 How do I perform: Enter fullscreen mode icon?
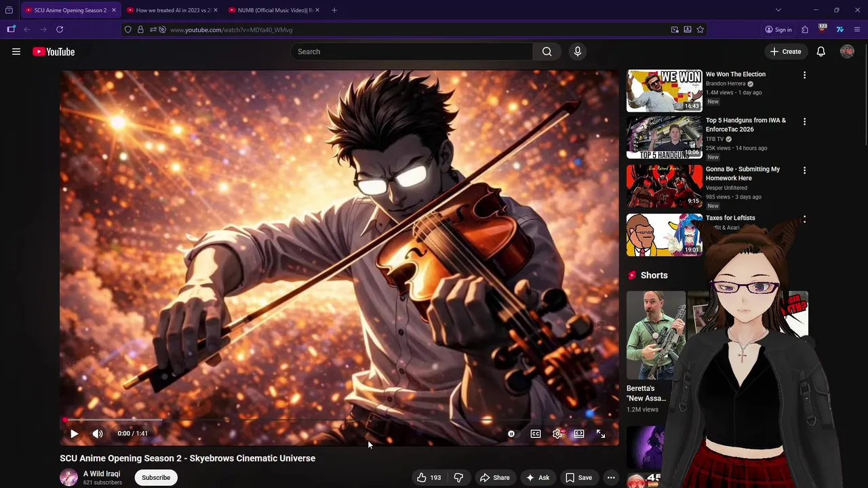(x=601, y=434)
